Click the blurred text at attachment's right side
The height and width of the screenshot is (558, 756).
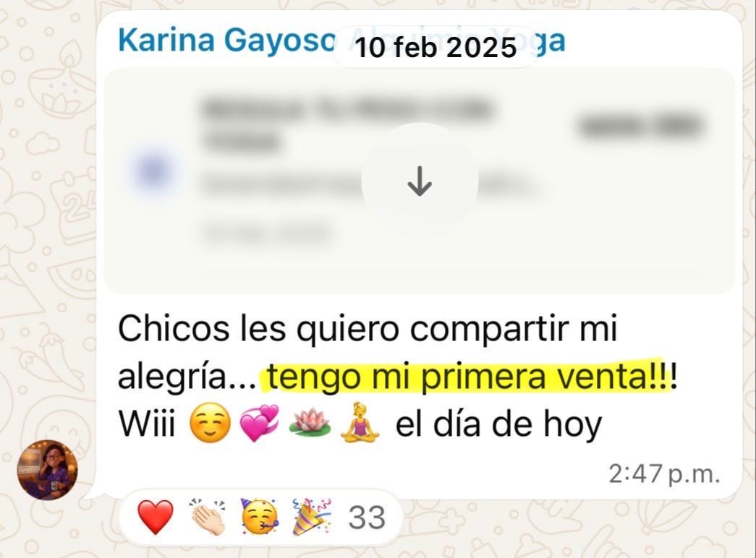640,126
